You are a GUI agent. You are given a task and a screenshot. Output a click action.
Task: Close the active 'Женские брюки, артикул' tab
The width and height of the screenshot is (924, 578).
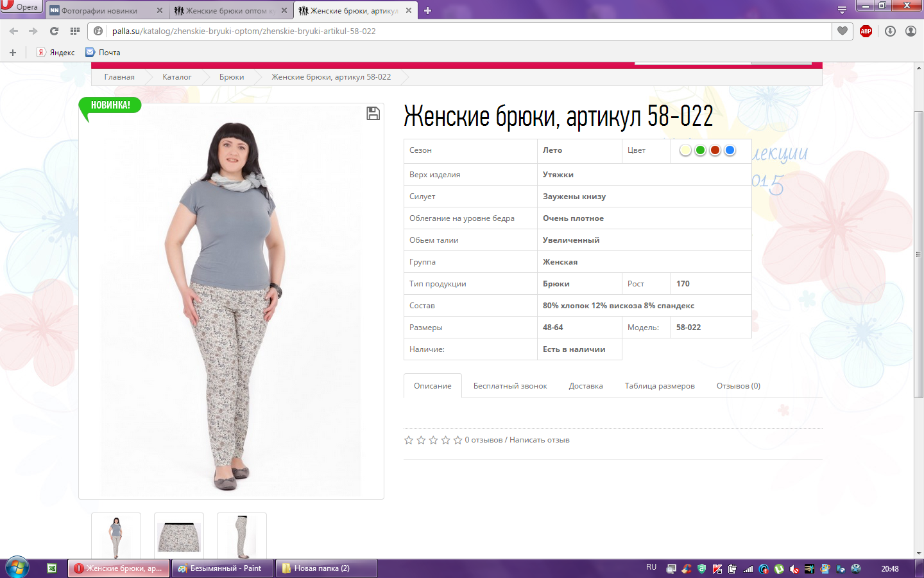(x=409, y=10)
